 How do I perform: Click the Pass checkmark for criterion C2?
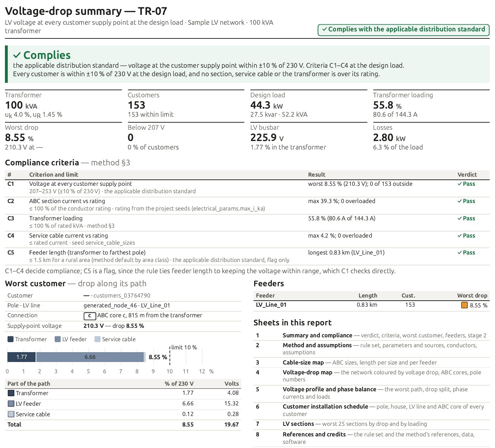(x=460, y=201)
